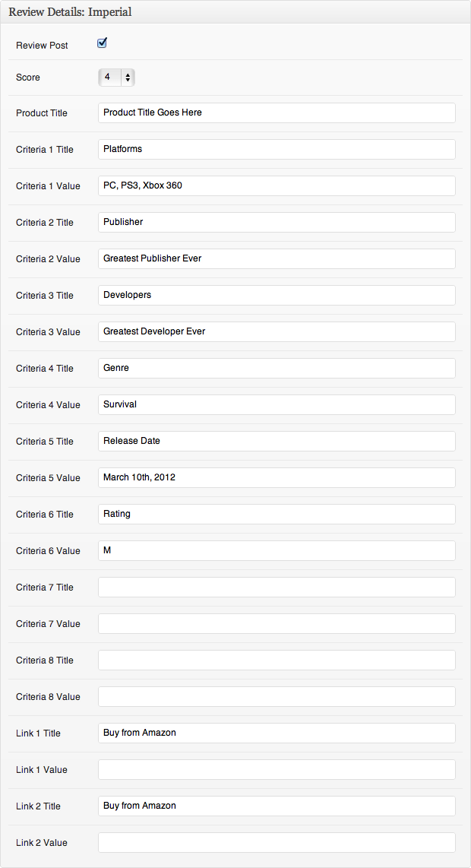
Task: Focus the Criteria 1 Title field containing Platforms
Action: [277, 150]
